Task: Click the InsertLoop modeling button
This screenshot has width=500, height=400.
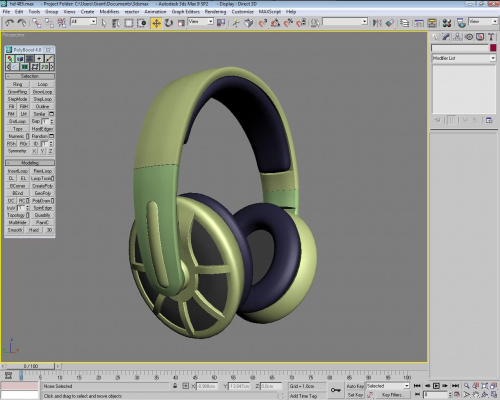Action: (x=17, y=171)
